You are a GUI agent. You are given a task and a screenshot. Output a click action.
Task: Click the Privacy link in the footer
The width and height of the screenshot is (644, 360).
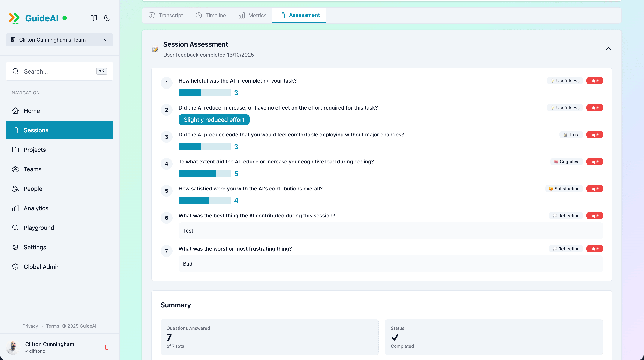click(30, 326)
